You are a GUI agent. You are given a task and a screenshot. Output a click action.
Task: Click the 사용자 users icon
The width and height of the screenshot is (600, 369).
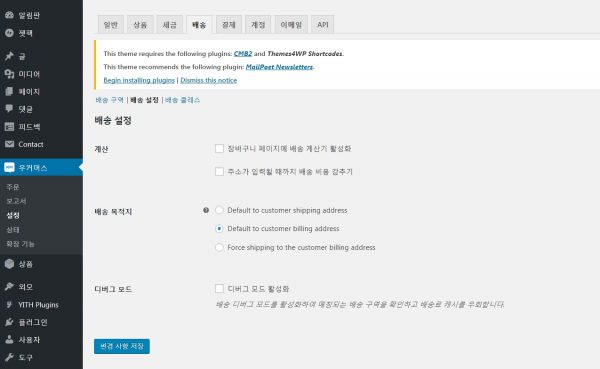pos(9,340)
